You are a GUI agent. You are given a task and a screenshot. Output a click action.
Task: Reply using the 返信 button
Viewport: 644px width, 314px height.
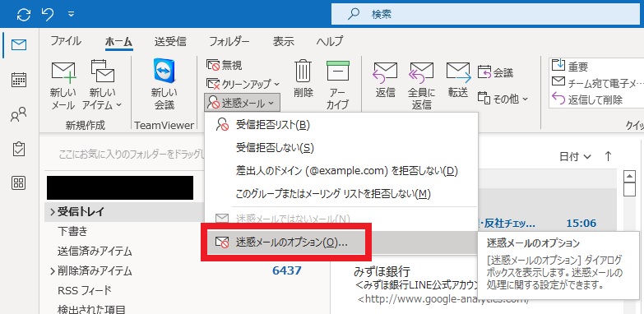tap(385, 81)
